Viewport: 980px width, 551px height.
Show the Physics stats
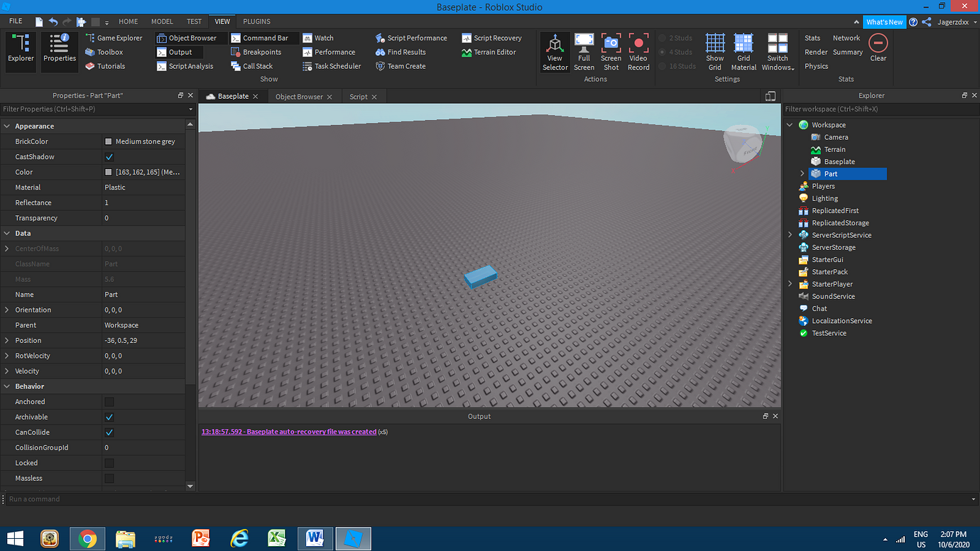click(816, 66)
